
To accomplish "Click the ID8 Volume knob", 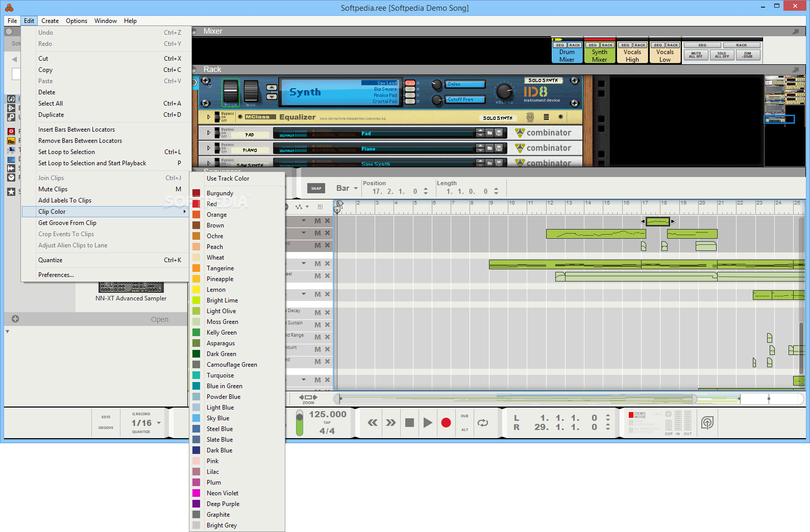I will click(504, 92).
